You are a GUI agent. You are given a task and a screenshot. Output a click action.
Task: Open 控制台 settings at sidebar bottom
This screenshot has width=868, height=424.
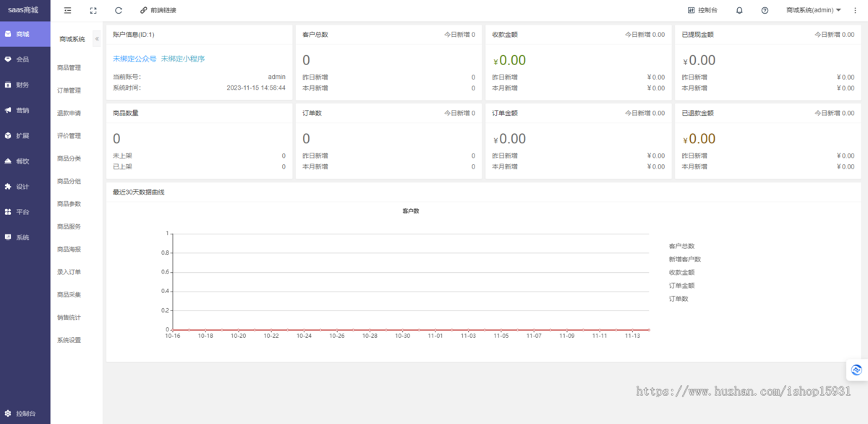(20, 414)
